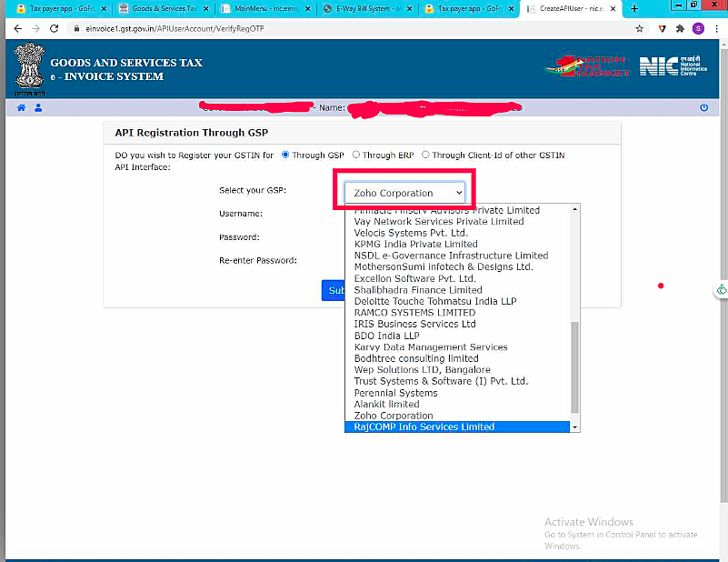Switch to the MainMenu tab
This screenshot has height=562, width=728.
click(x=264, y=9)
